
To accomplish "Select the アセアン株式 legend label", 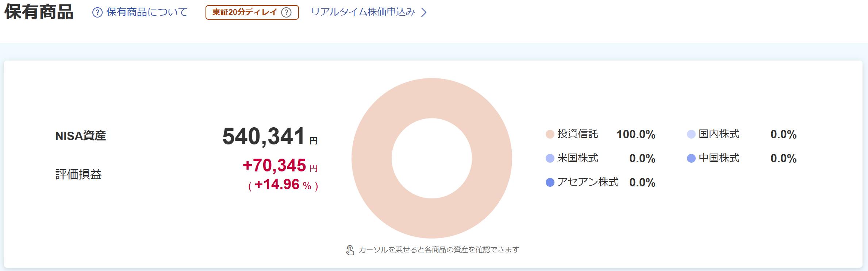I will pos(588,182).
